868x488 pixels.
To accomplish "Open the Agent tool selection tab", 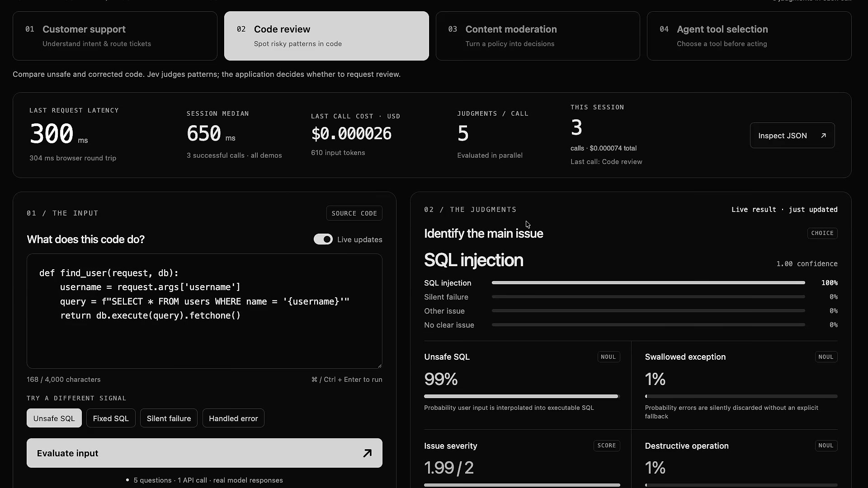I will [749, 36].
